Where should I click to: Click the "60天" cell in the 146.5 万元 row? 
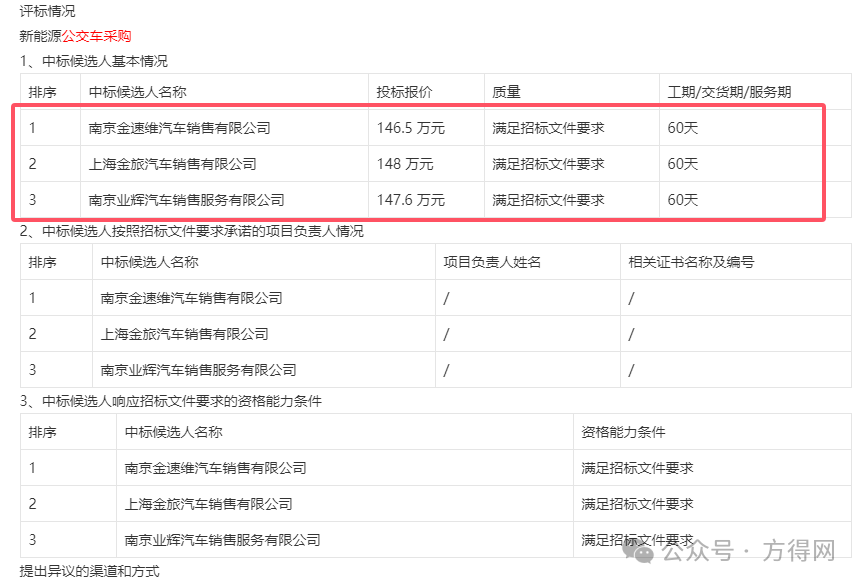click(x=682, y=128)
